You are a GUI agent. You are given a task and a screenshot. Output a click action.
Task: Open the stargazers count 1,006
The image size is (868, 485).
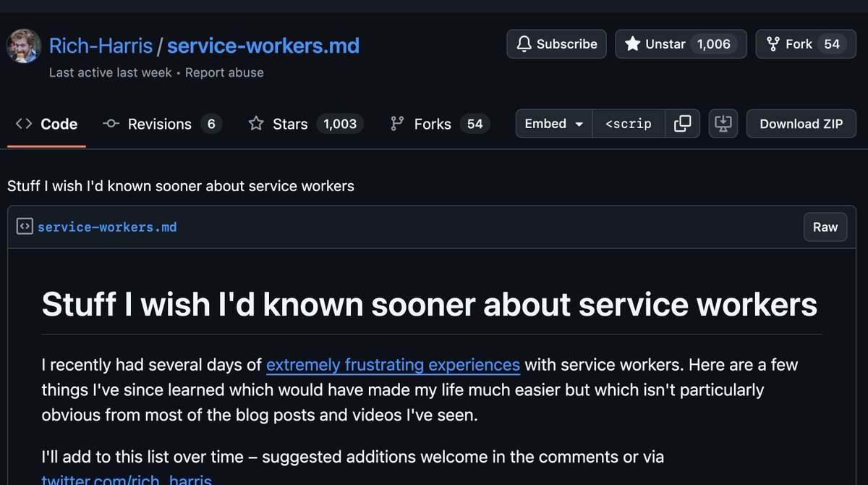(714, 44)
